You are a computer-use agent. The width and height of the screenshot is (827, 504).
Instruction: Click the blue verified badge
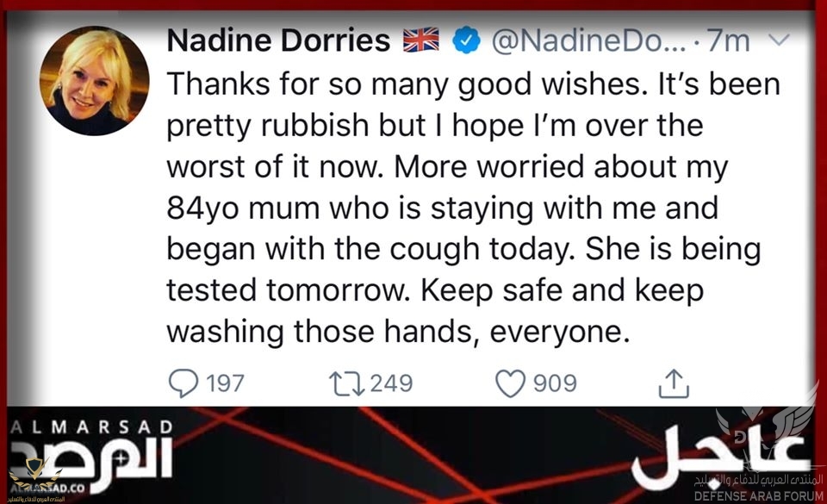click(466, 40)
